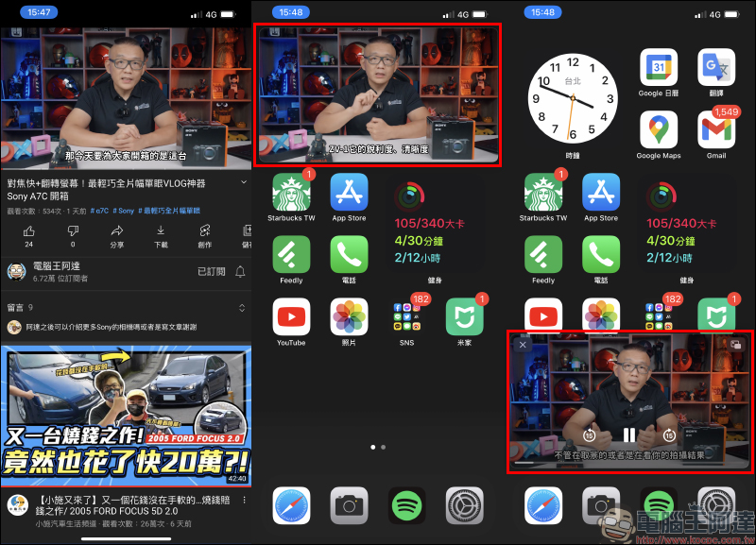Close the picture-in-picture player with the X
This screenshot has height=545, width=756.
(x=523, y=345)
